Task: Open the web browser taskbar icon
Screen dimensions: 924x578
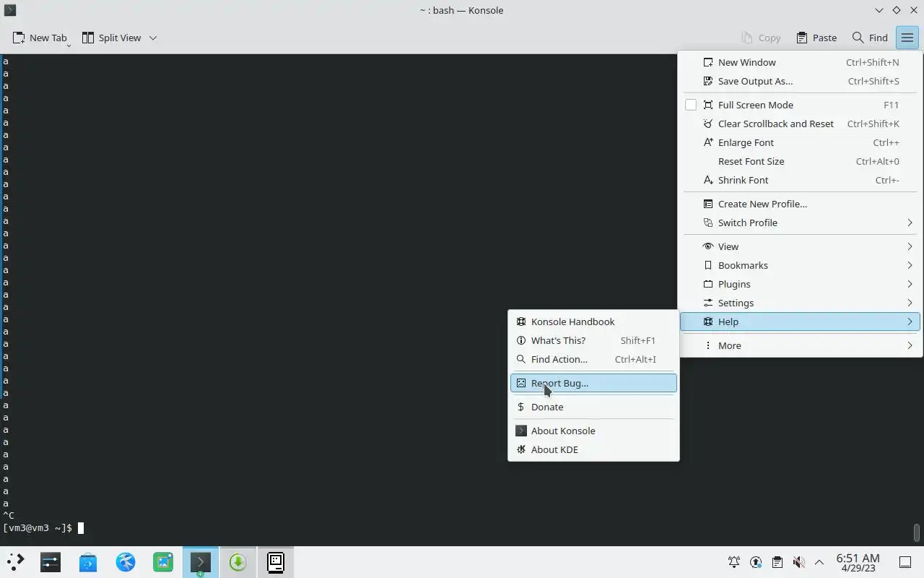Action: point(126,562)
